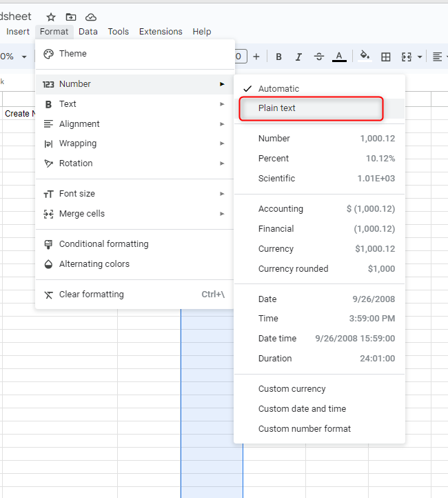448x498 pixels.
Task: Open the zoom percentage dropdown
Action: [x=24, y=57]
